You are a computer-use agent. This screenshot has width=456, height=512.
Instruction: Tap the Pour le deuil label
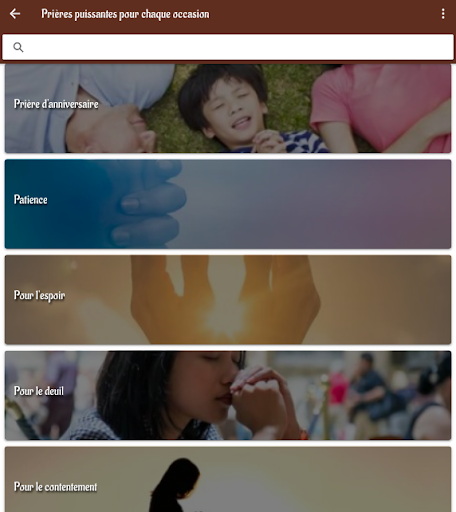click(x=39, y=391)
